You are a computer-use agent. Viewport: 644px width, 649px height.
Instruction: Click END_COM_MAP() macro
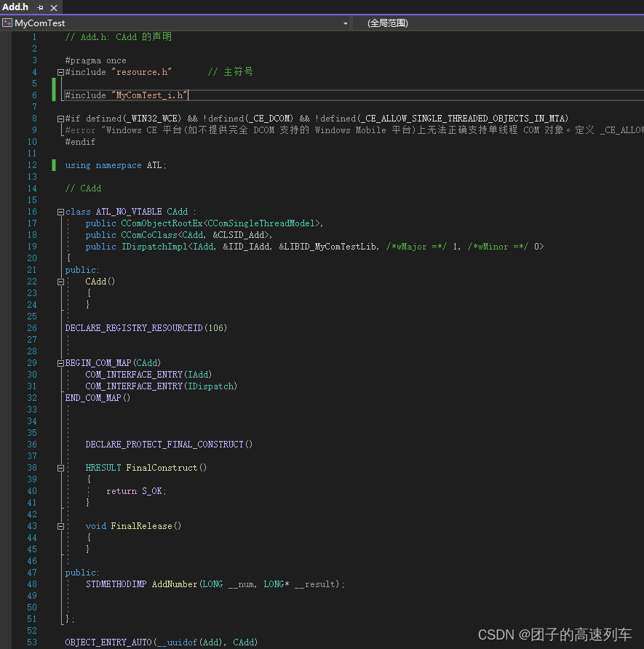click(98, 398)
